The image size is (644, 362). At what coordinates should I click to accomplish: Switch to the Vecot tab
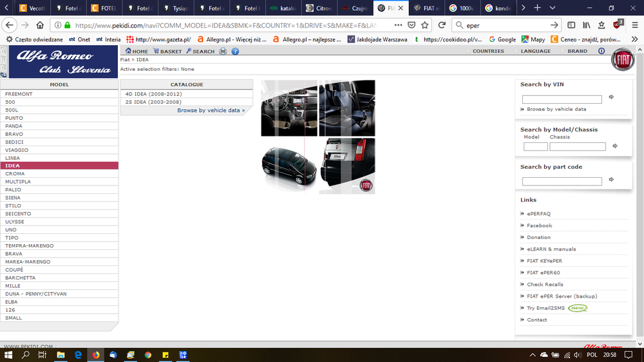click(x=32, y=8)
